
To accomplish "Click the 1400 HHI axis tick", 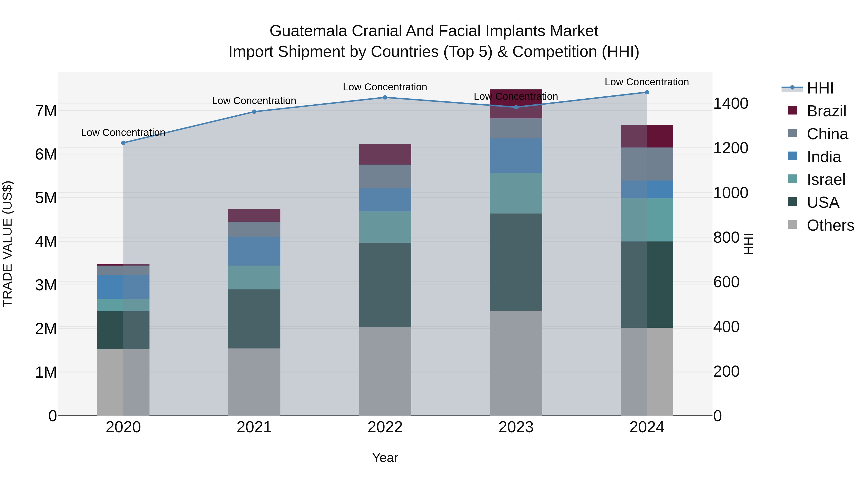I will 731,103.
